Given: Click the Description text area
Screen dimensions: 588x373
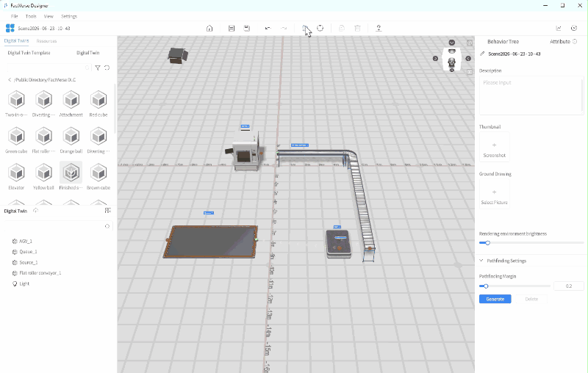Looking at the screenshot, I should 531,95.
